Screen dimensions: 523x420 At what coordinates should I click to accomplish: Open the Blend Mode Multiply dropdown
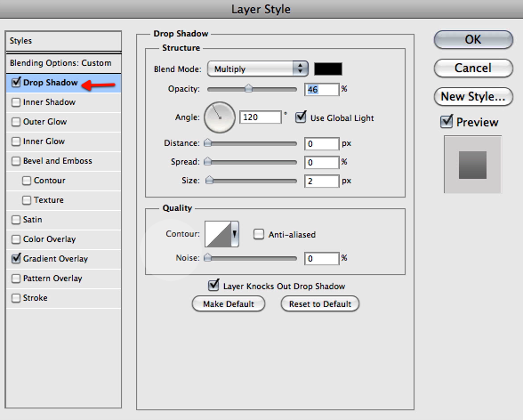tap(258, 69)
